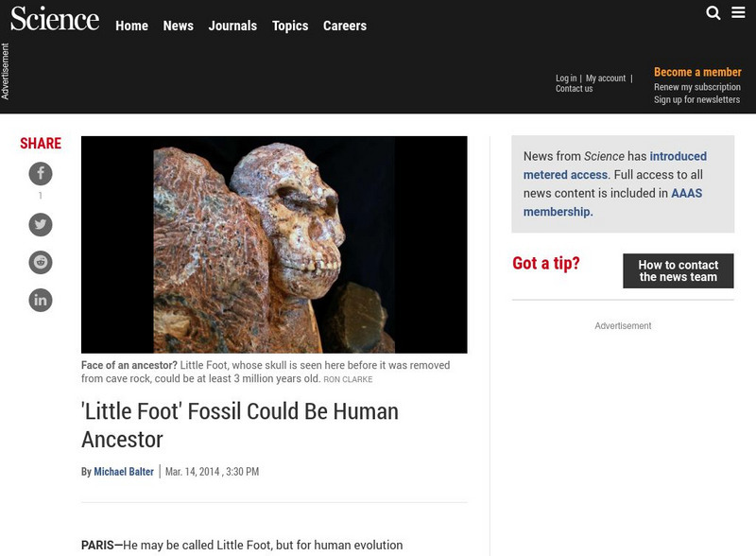Open the hamburger menu icon

click(x=739, y=13)
